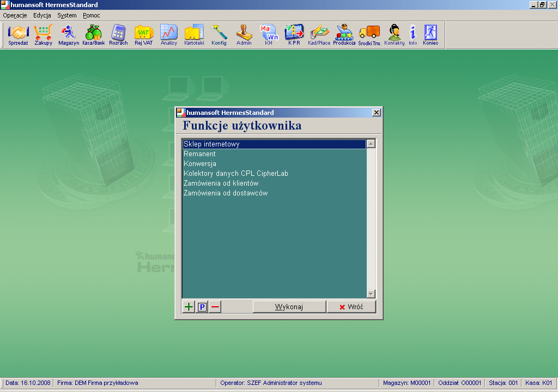
Task: Select Kolektory danych CPL CipherLab
Action: 274,174
